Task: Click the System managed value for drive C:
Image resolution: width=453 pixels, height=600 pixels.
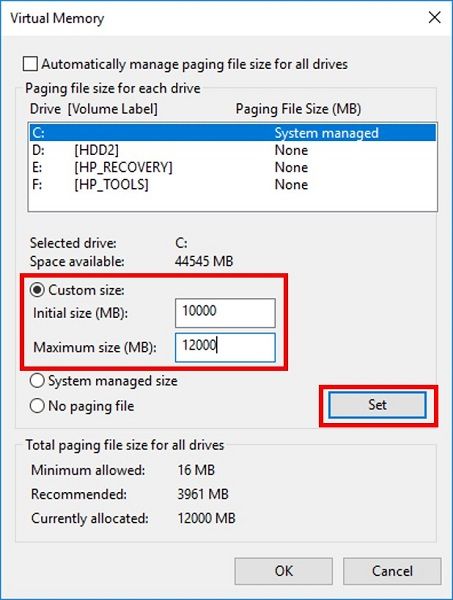Action: point(327,133)
